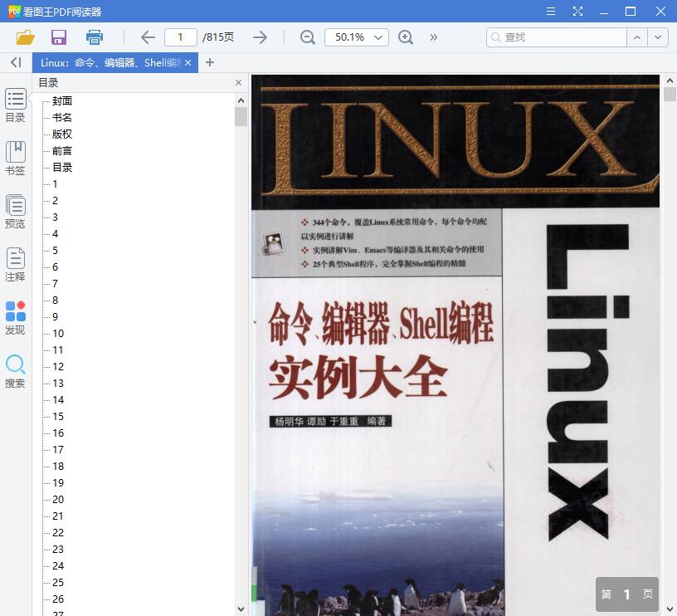Click the 查找 search input field
Screen dimensions: 677x616
(557, 37)
